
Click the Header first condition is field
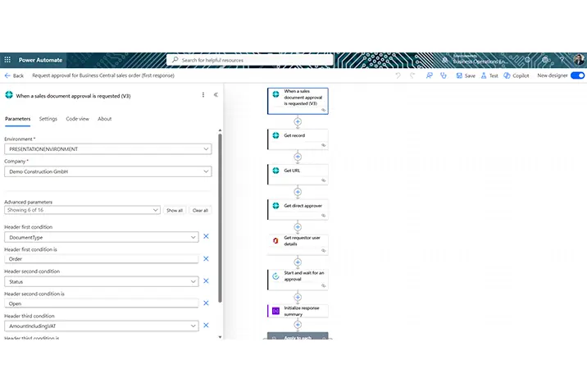(102, 259)
